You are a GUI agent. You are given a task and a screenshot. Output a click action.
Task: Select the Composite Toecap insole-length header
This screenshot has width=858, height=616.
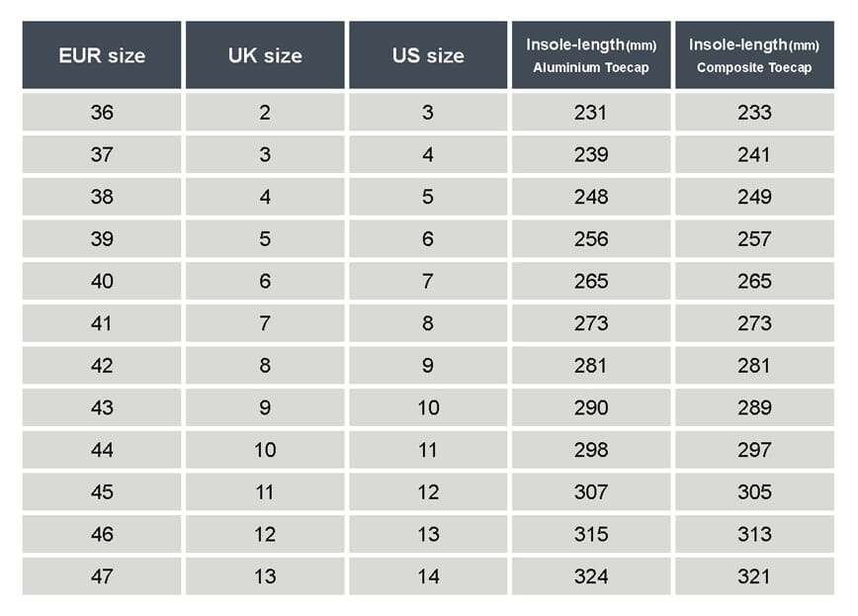click(x=754, y=54)
